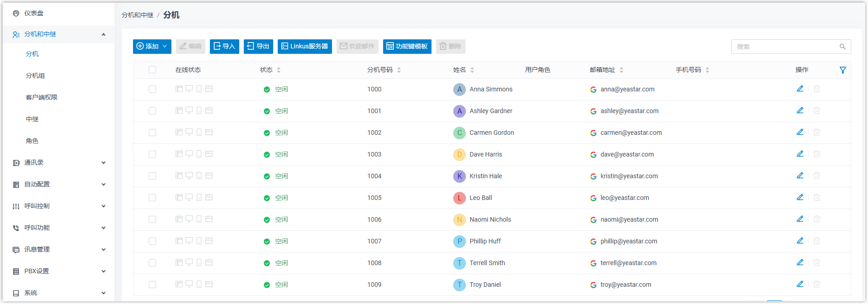Image resolution: width=868 pixels, height=304 pixels.
Task: Click the delete trash icon for Carmen Gordon
Action: (816, 133)
